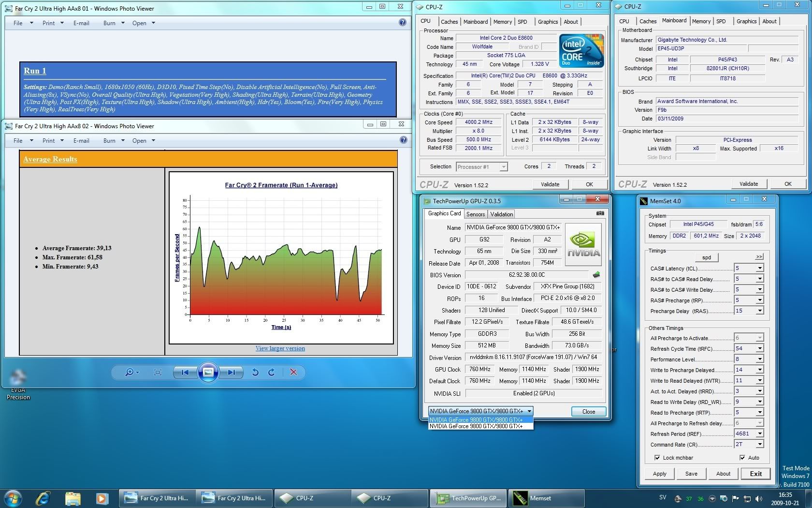Click the NVIDIA logo in GPU-Z
This screenshot has height=508, width=812.
[583, 244]
